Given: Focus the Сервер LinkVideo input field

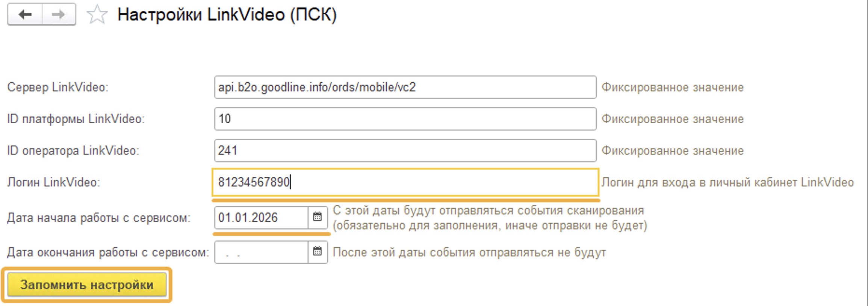Looking at the screenshot, I should point(405,87).
